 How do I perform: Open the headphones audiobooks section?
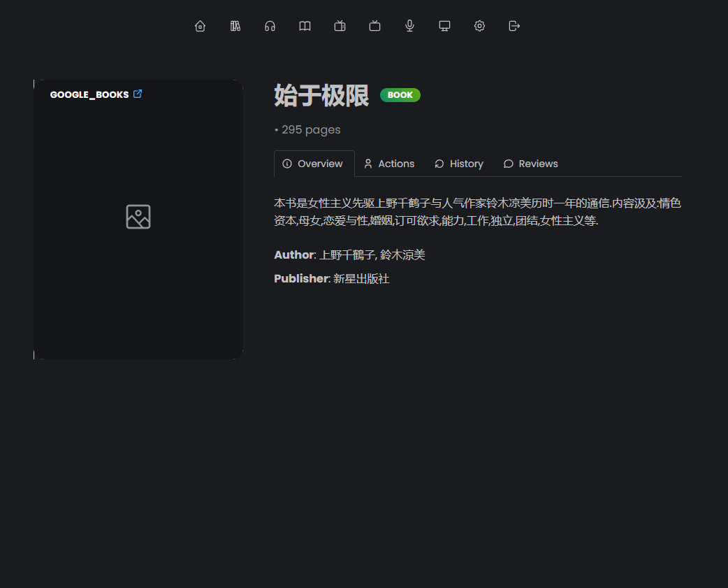270,26
